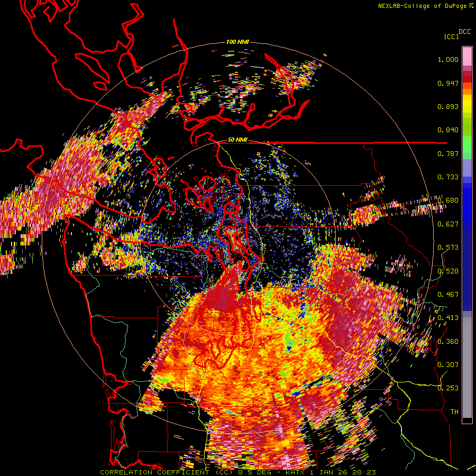The image size is (476, 476).
Task: Click the 0.573 scale value
Action: pyautogui.click(x=448, y=248)
